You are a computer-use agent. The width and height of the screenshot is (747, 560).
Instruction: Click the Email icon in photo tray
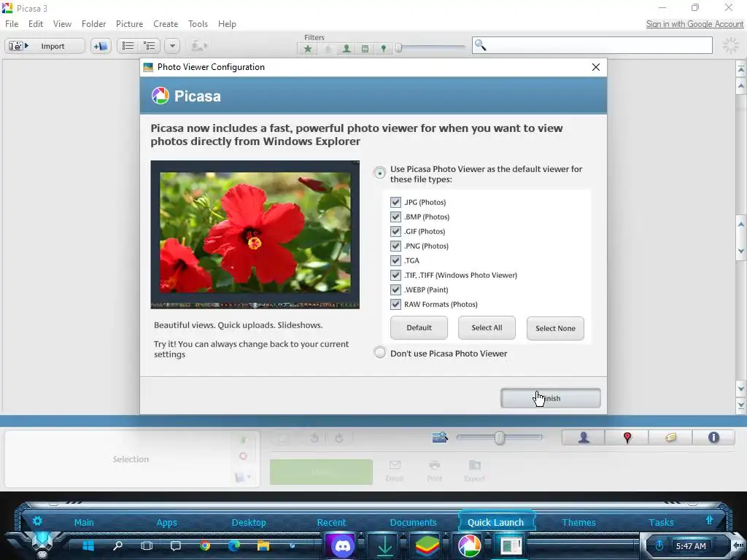tap(395, 470)
